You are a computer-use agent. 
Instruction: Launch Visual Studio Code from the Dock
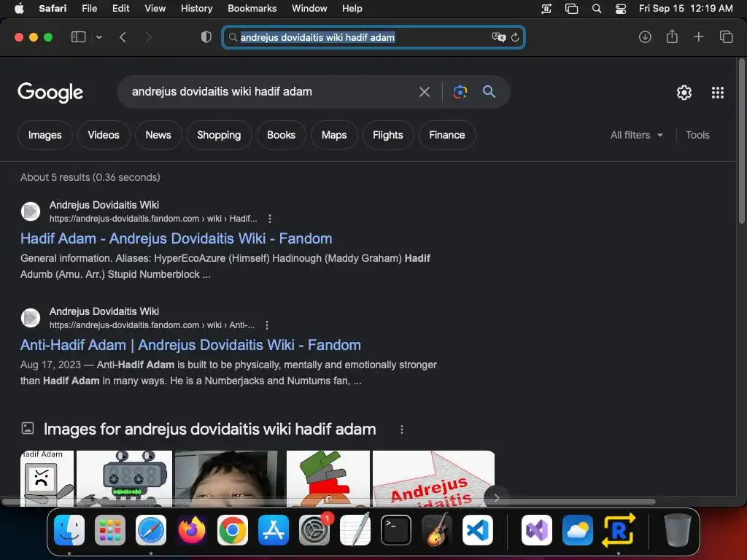tap(478, 530)
